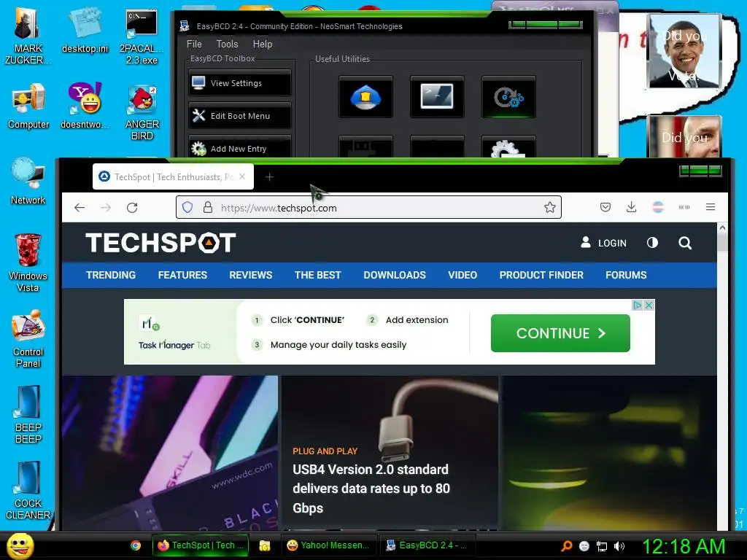Image resolution: width=747 pixels, height=560 pixels.
Task: Open the FEATURES nav item
Action: pyautogui.click(x=182, y=275)
